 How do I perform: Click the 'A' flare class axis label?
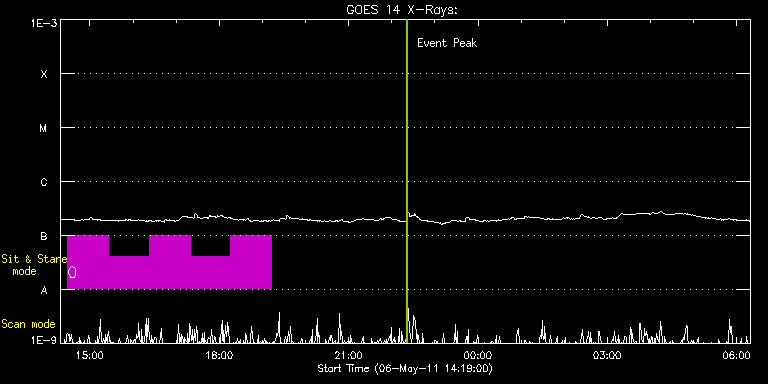point(44,290)
